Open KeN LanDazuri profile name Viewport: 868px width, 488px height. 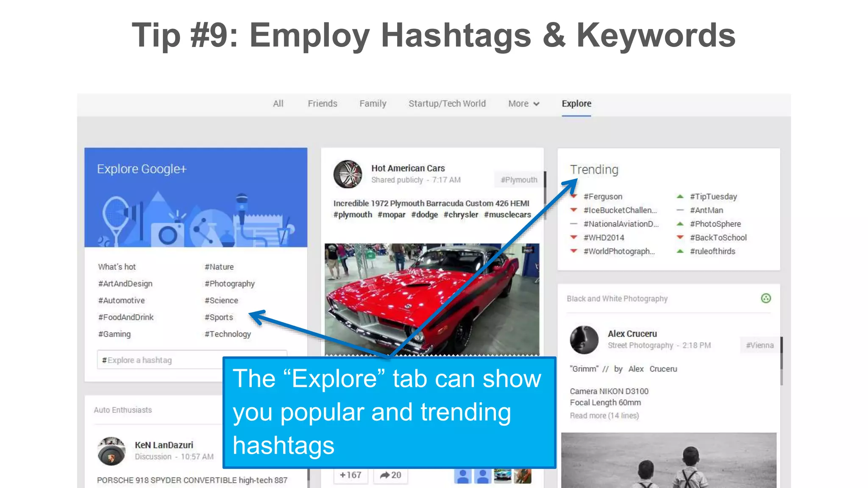164,445
